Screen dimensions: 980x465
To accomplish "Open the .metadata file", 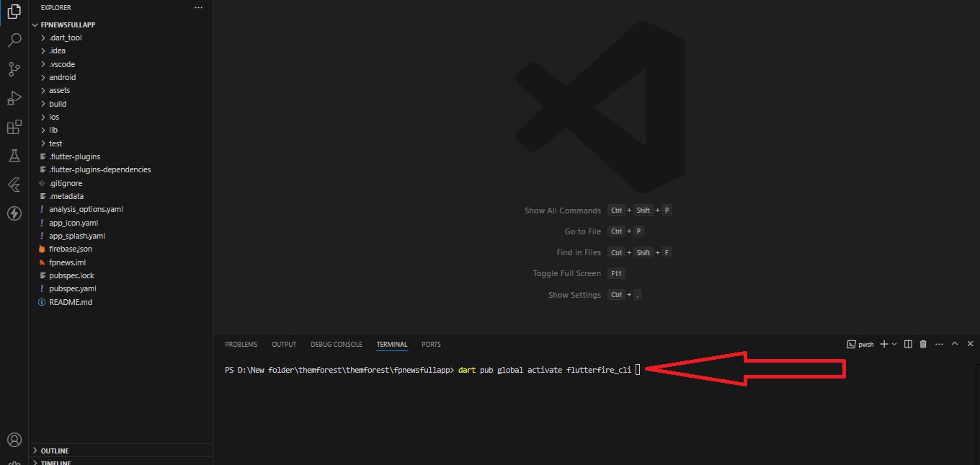I will [x=120, y=196].
